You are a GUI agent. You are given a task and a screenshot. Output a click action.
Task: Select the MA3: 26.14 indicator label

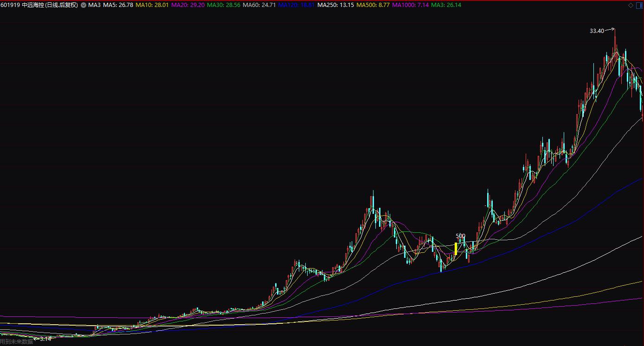tap(446, 5)
